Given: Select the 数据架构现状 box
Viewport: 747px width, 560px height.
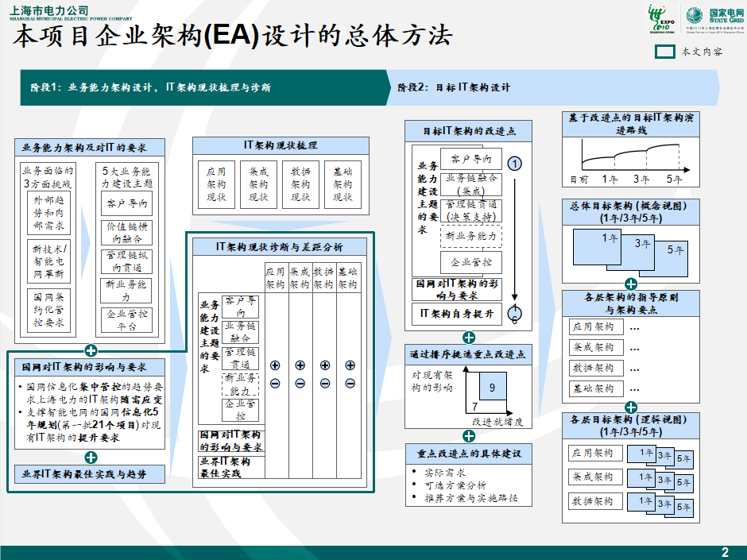Looking at the screenshot, I should (x=300, y=185).
